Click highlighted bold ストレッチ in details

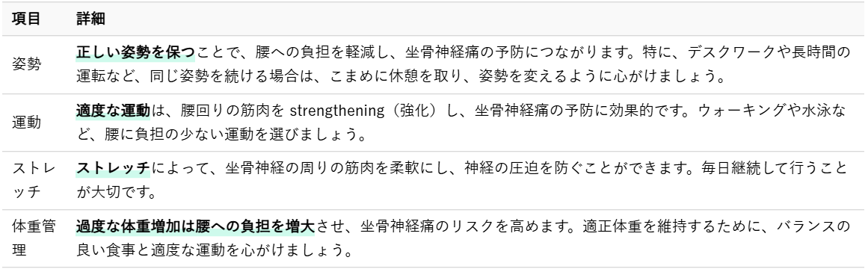click(113, 168)
